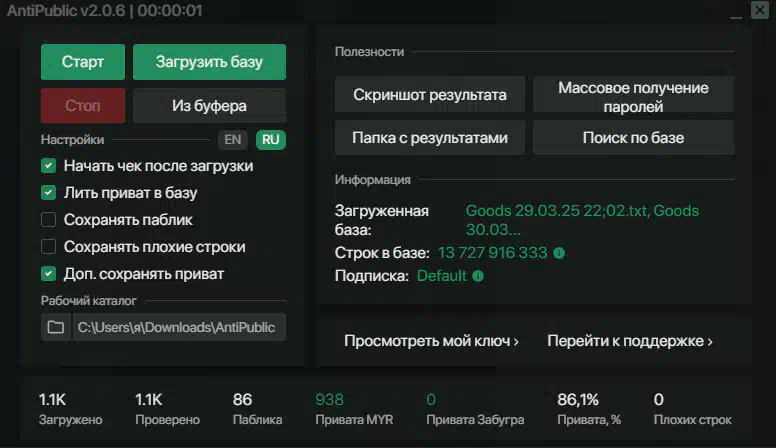The width and height of the screenshot is (776, 448).
Task: Switch language to EN
Action: click(233, 140)
